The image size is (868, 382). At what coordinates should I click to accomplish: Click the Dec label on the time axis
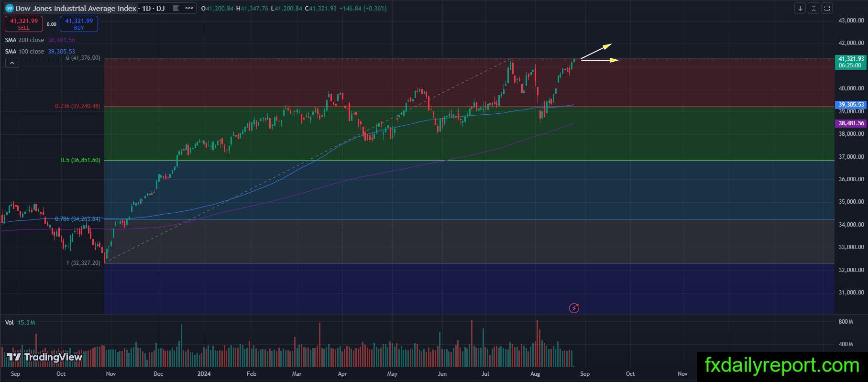(158, 374)
